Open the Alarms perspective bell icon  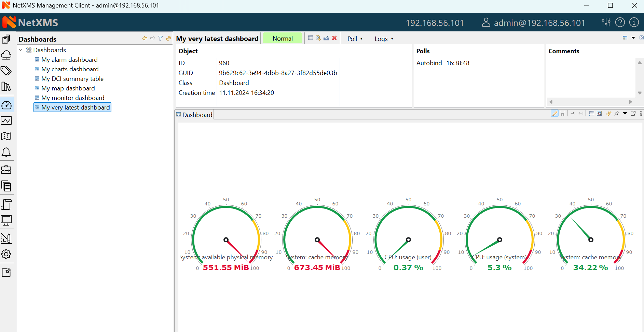coord(6,152)
